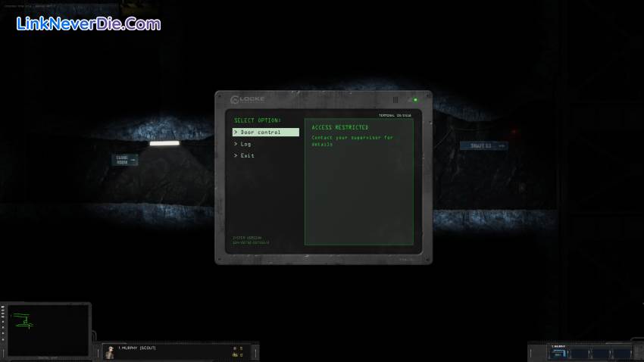Click the second empty inventory slot
Viewport: 644px width, 362px height.
tap(580, 353)
